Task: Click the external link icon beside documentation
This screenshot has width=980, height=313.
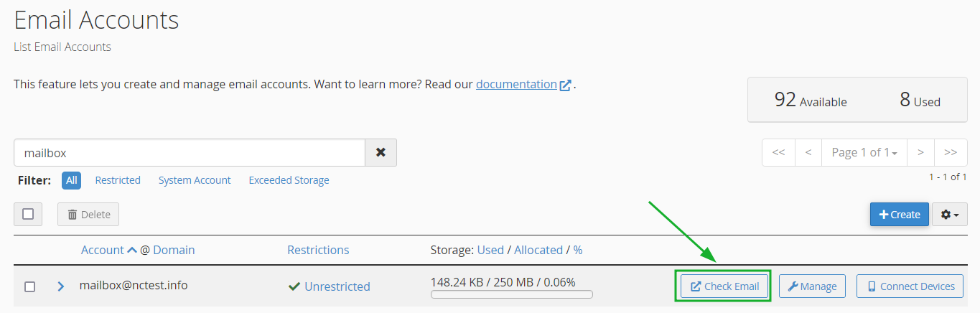Action: (566, 85)
